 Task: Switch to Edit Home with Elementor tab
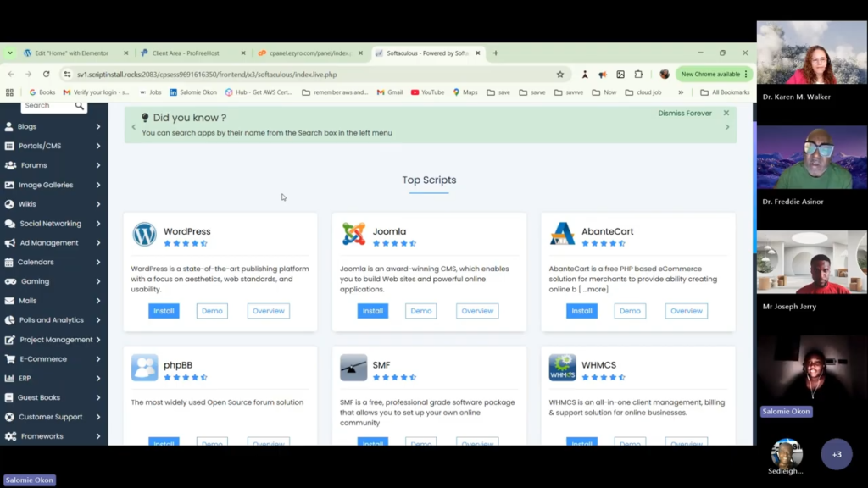pos(71,53)
